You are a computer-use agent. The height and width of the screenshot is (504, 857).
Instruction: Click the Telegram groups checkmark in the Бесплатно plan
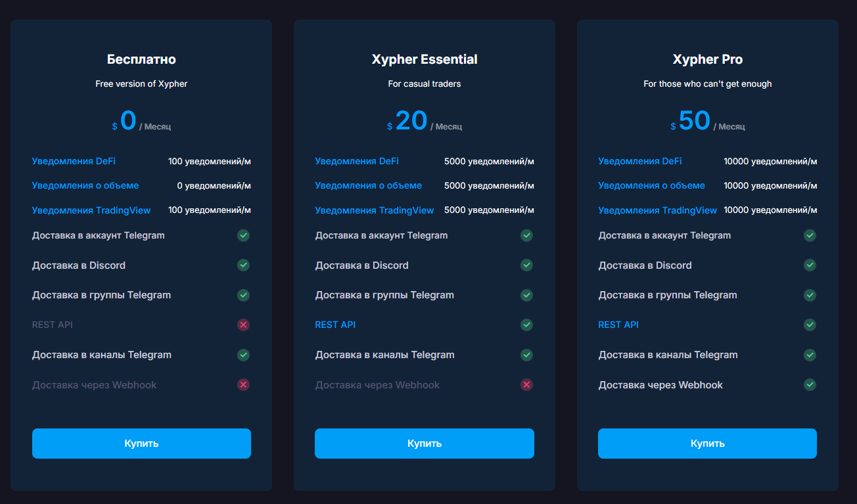tap(244, 295)
